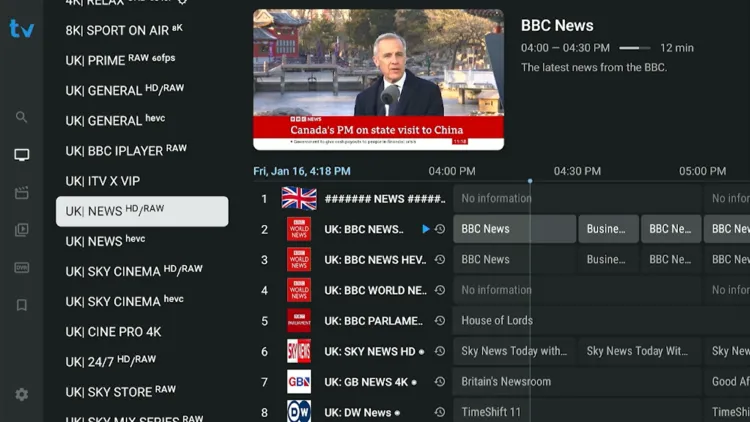Image resolution: width=750 pixels, height=422 pixels.
Task: Open channel UK: DW News
Action: 358,412
